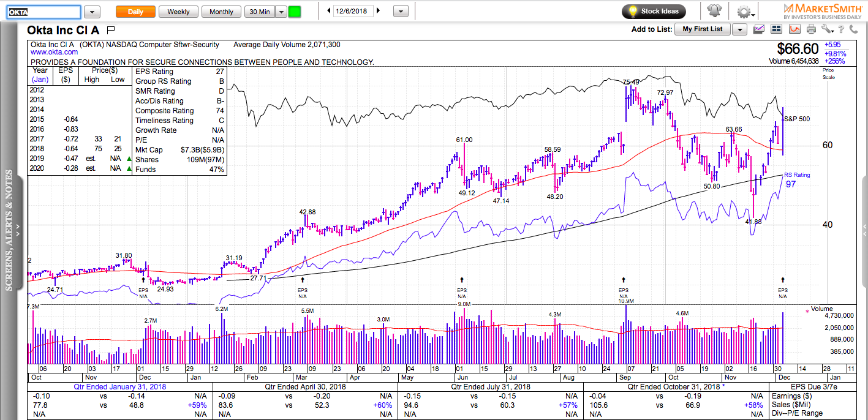868x420 pixels.
Task: Click the EPS Rating row
Action: (179, 72)
